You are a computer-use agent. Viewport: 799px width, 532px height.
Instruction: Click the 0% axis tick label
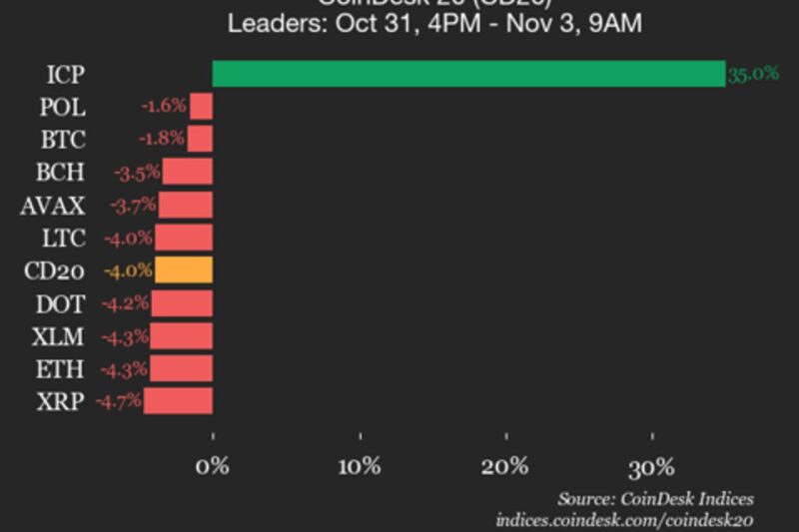pos(213,466)
